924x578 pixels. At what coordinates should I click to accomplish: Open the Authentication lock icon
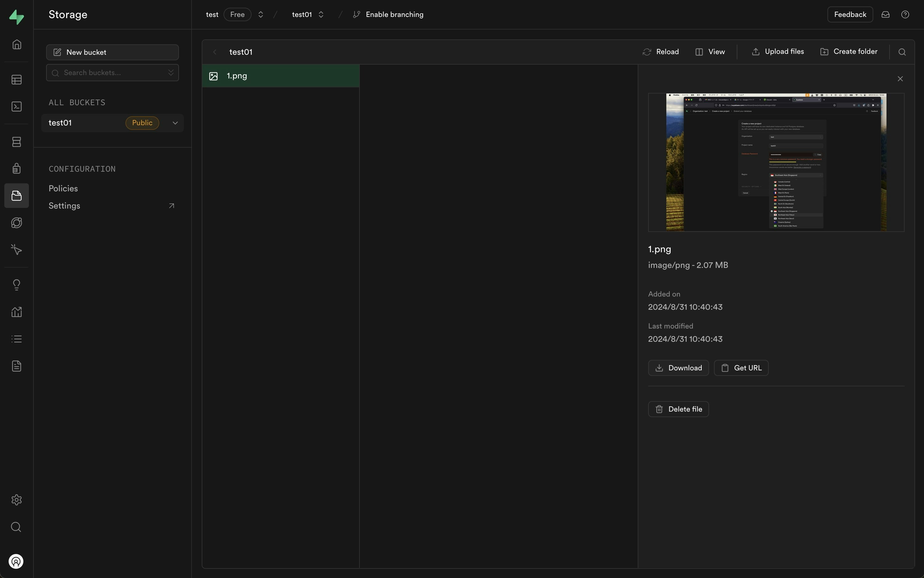(x=16, y=169)
